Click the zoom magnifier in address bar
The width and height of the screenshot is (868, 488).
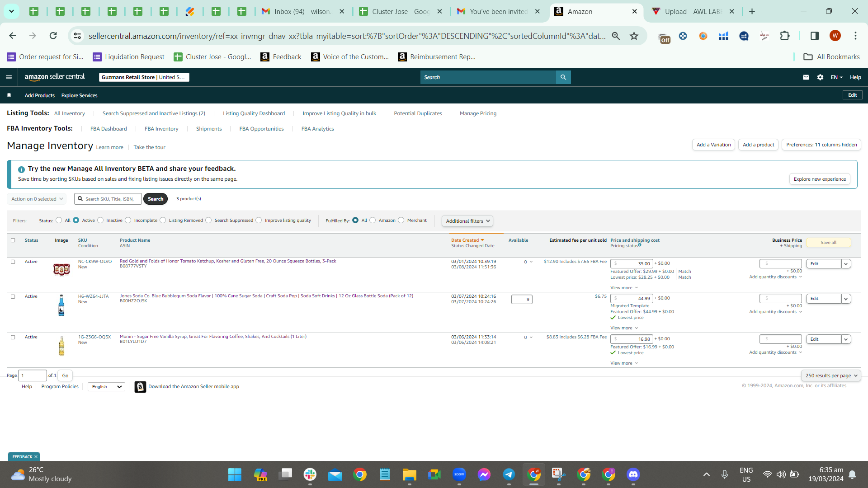616,36
